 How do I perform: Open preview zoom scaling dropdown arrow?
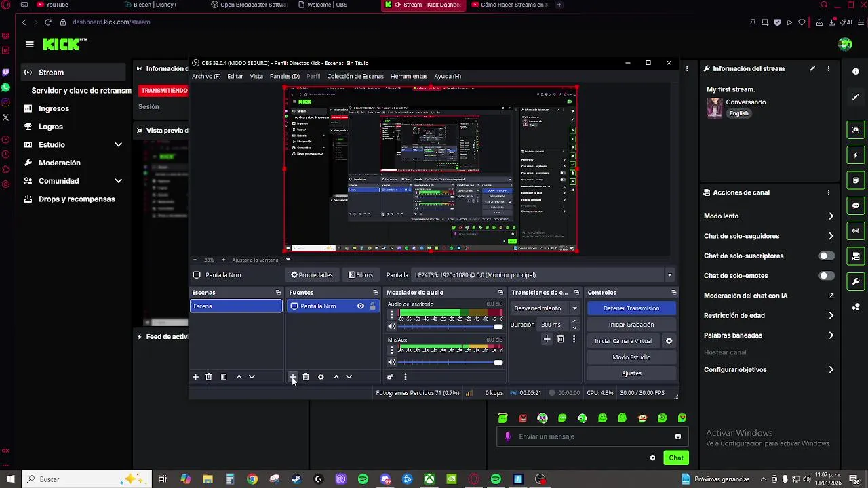[288, 260]
